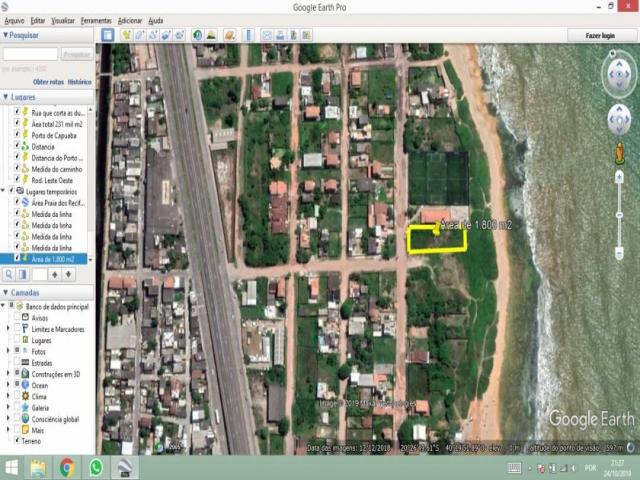Screen dimensions: 640x480
Task: Open the email toolbar icon
Action: [267, 35]
